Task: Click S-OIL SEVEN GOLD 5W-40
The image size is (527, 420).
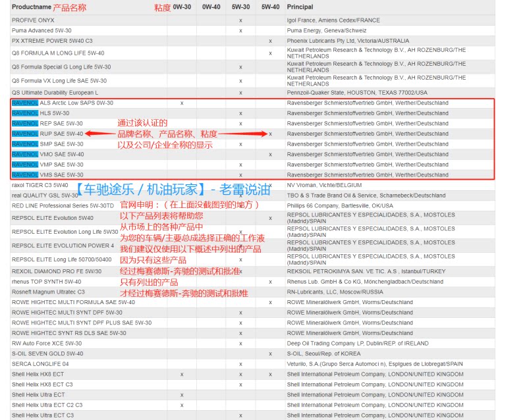Action: [x=47, y=354]
